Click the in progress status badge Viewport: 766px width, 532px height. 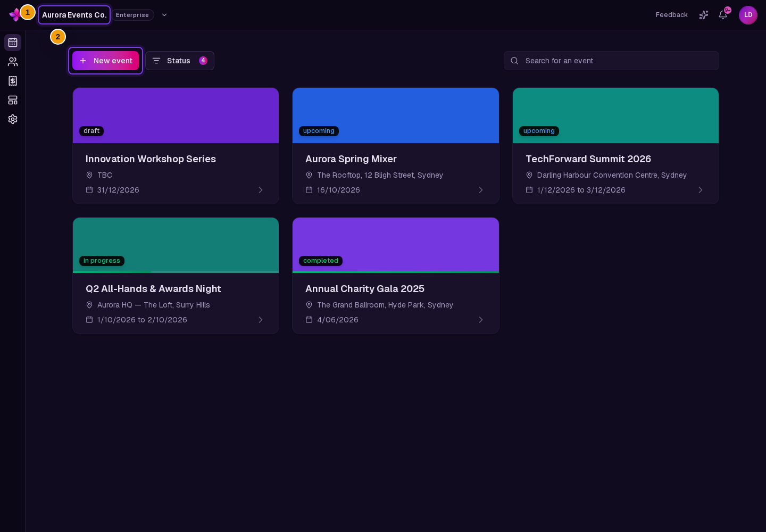(x=102, y=261)
